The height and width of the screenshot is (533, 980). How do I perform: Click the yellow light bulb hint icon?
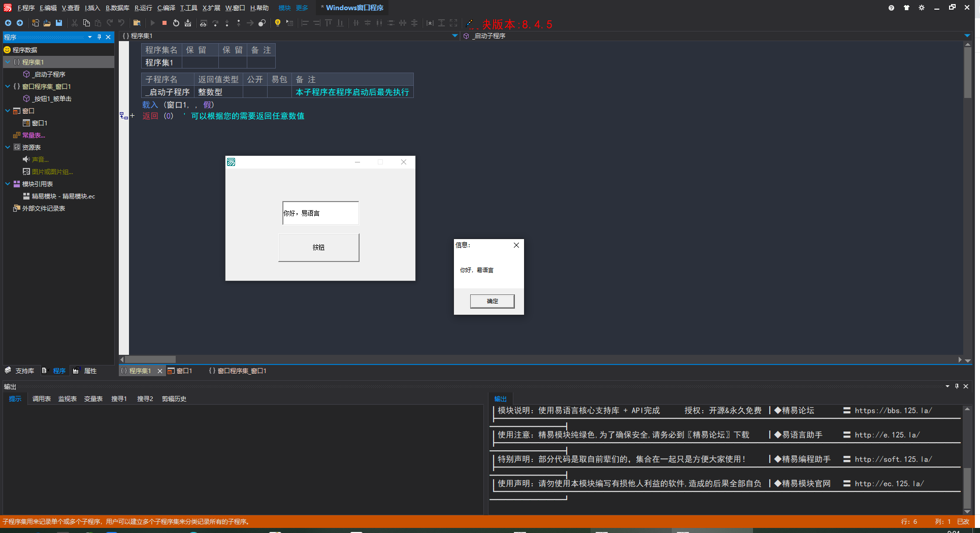[x=278, y=23]
